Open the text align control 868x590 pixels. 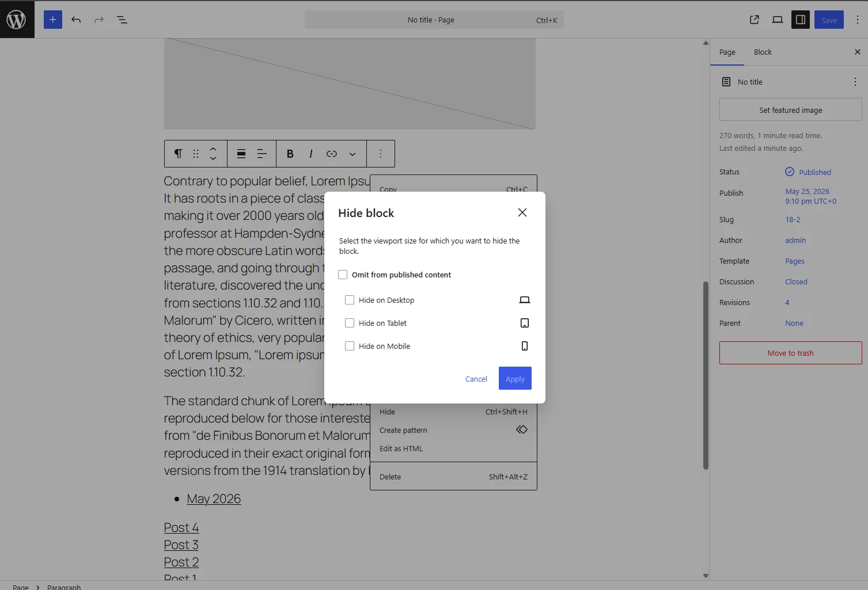[x=261, y=154]
